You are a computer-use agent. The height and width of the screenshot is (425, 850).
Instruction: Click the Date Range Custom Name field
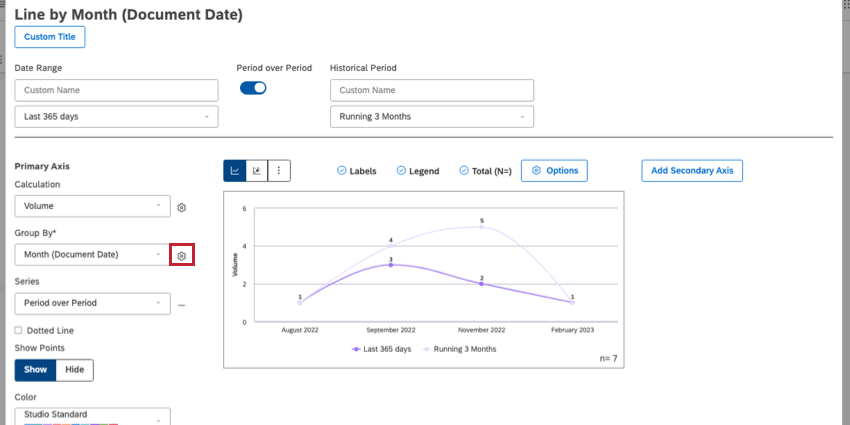pos(116,90)
